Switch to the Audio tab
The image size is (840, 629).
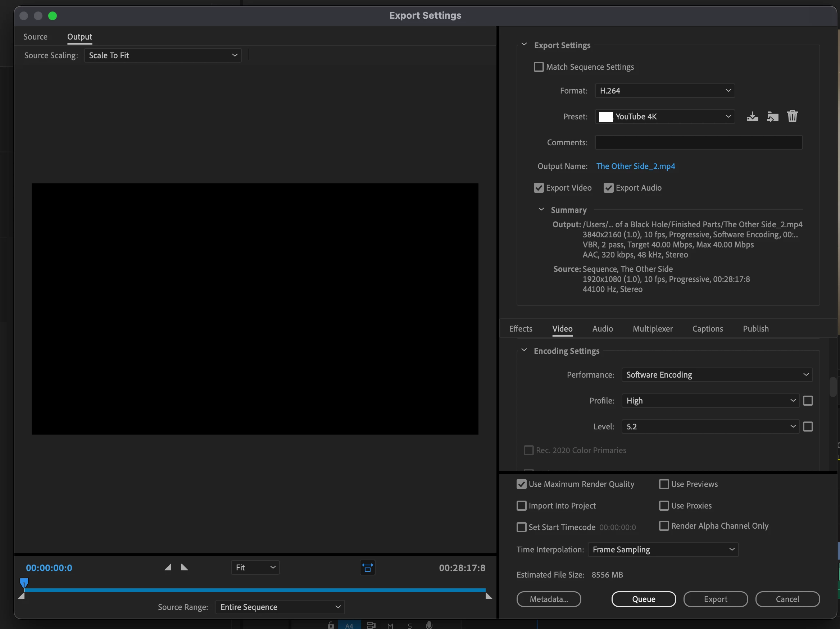[602, 329]
